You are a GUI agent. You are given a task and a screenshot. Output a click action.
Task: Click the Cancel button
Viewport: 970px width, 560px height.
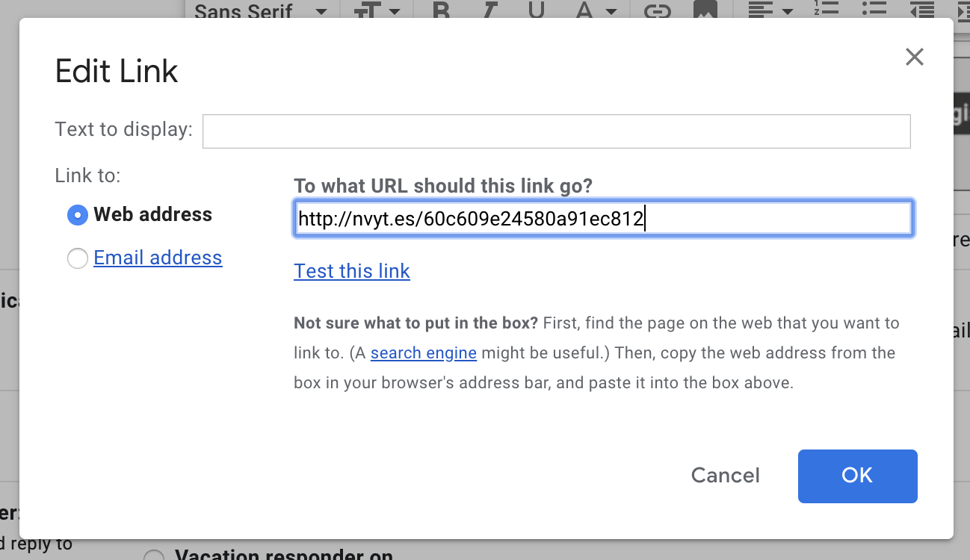(725, 476)
